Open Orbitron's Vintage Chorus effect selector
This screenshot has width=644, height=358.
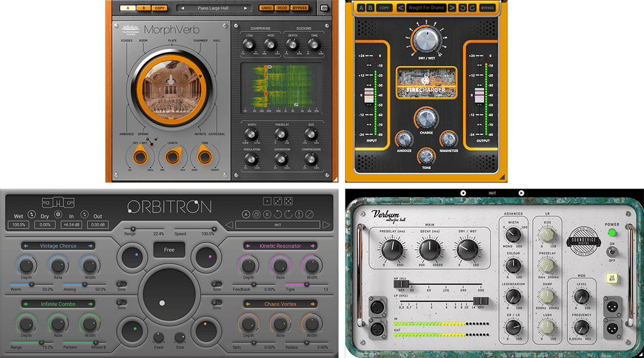58,246
